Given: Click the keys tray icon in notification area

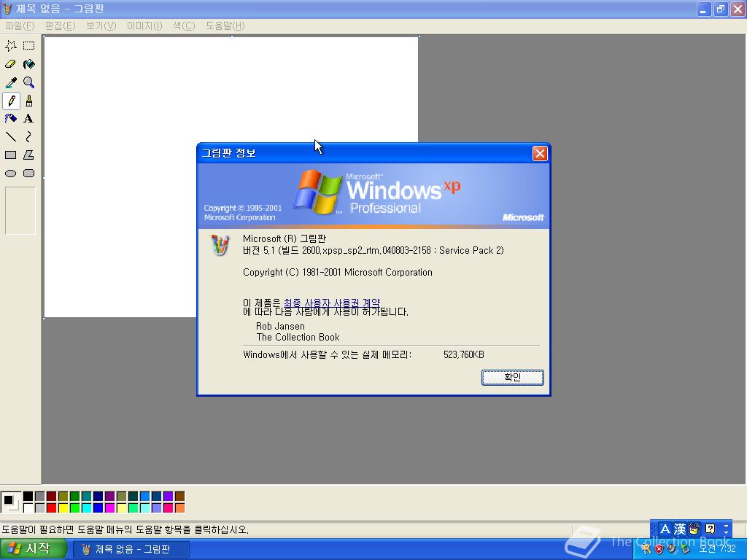Looking at the screenshot, I should click(646, 549).
